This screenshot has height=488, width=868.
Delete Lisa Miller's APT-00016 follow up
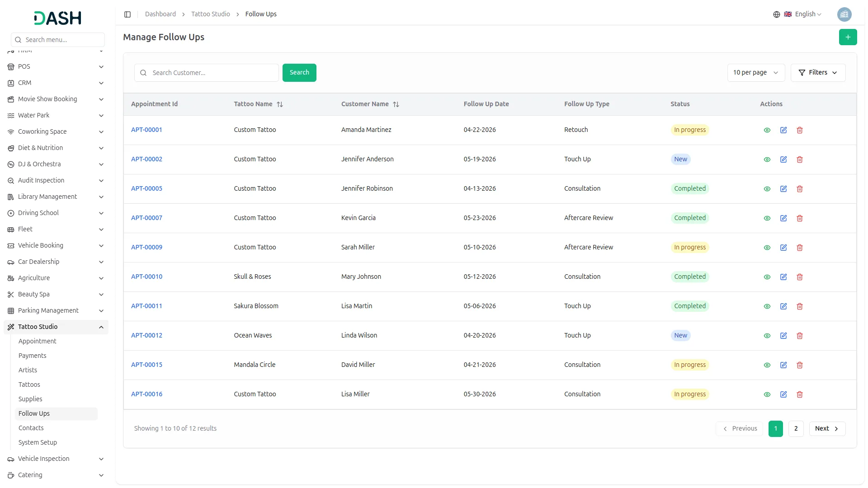tap(799, 394)
